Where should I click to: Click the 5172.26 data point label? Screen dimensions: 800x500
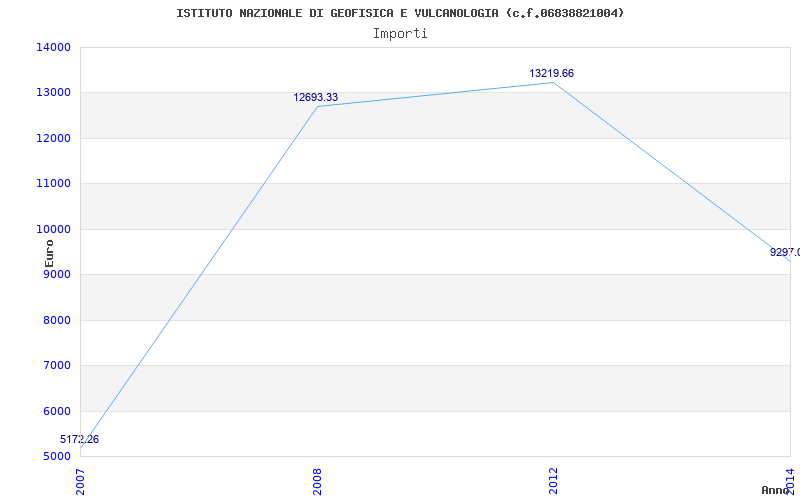click(x=79, y=439)
